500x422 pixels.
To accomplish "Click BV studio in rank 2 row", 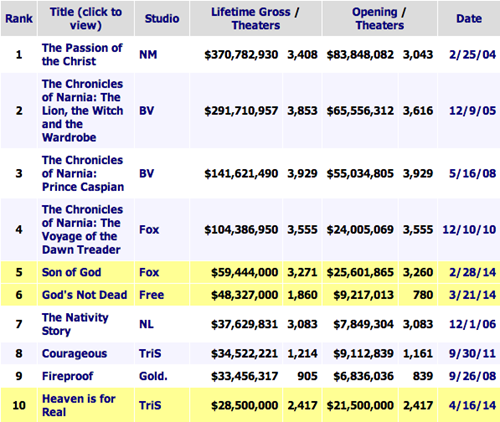I will point(146,110).
